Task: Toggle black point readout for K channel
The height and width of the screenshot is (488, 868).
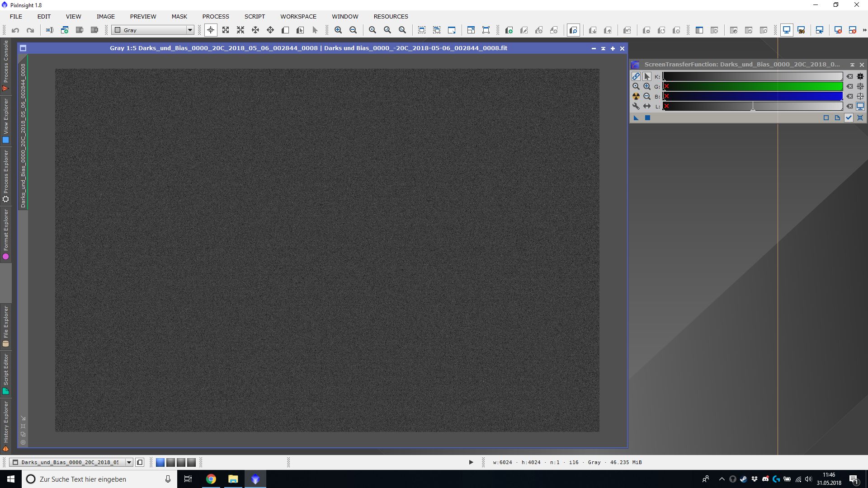Action: click(x=860, y=76)
